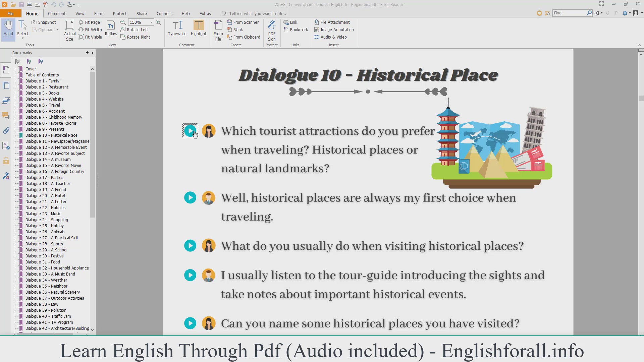Open the attachments paperclip panel in sidebar
This screenshot has width=644, height=362.
coord(6,131)
